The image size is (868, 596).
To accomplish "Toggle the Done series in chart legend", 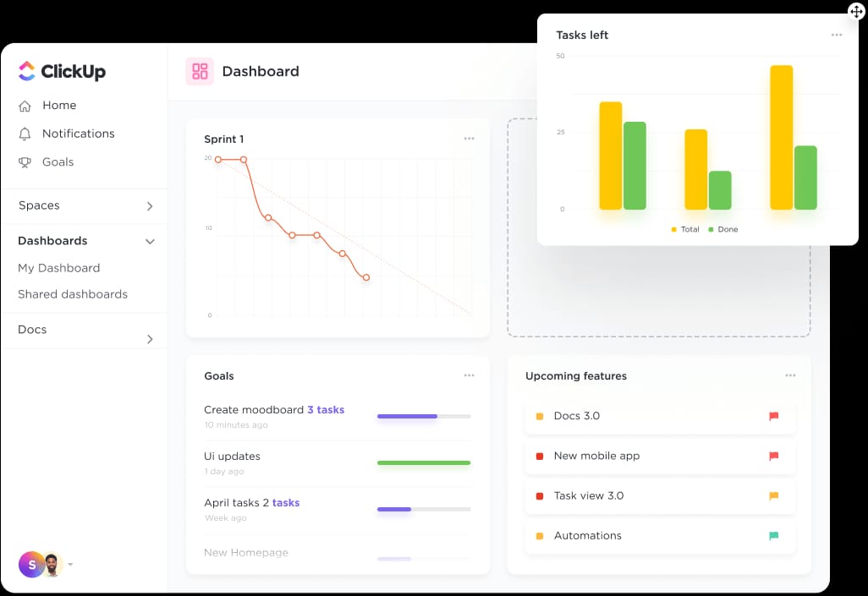I will 723,229.
